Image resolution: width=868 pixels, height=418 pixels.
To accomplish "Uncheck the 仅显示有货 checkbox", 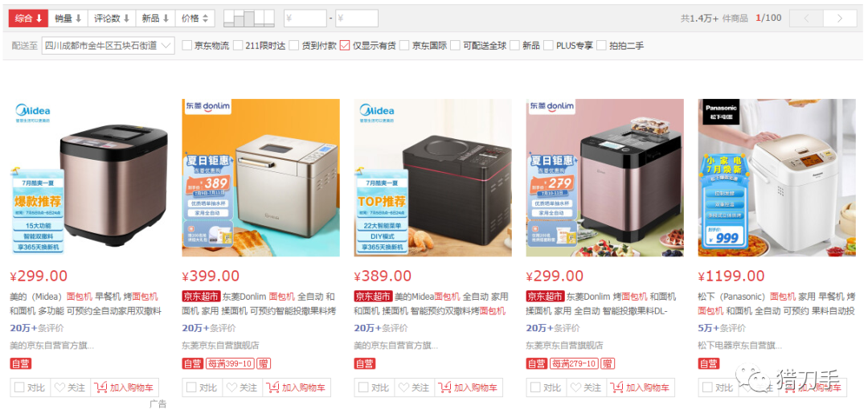I will 345,45.
